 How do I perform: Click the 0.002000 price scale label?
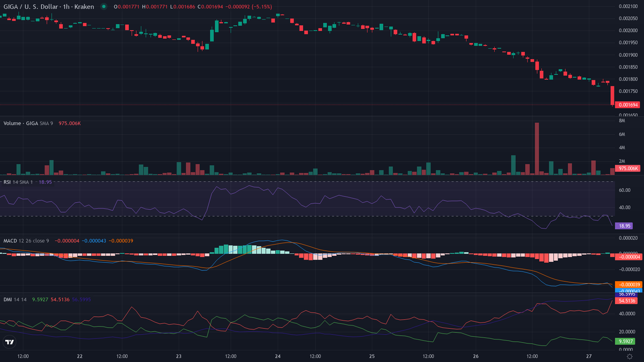(627, 31)
